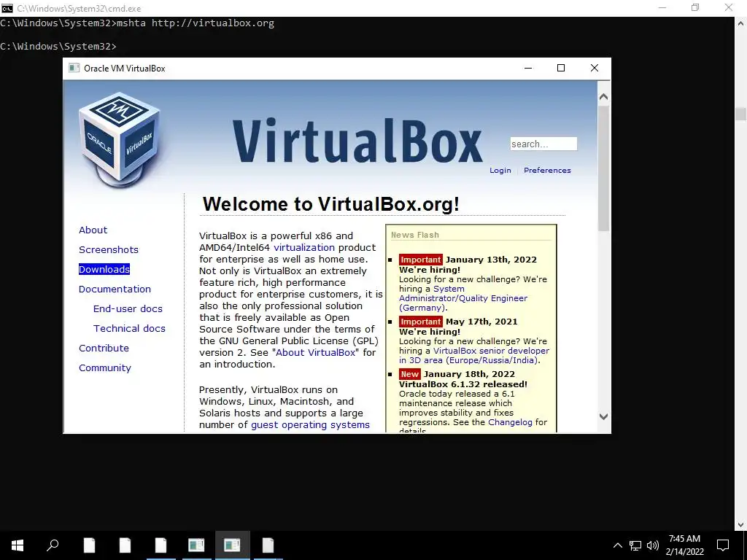This screenshot has height=560, width=747.
Task: Click cmd window scroll up arrow
Action: (741, 23)
